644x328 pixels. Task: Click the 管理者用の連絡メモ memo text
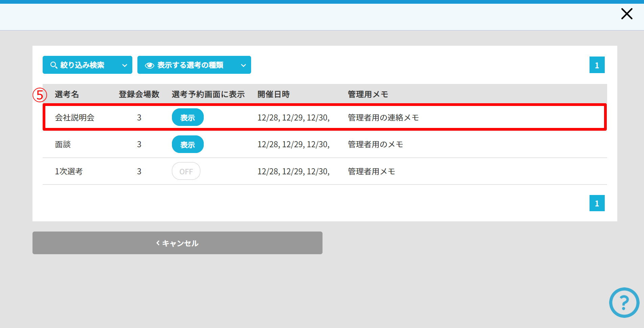[383, 117]
